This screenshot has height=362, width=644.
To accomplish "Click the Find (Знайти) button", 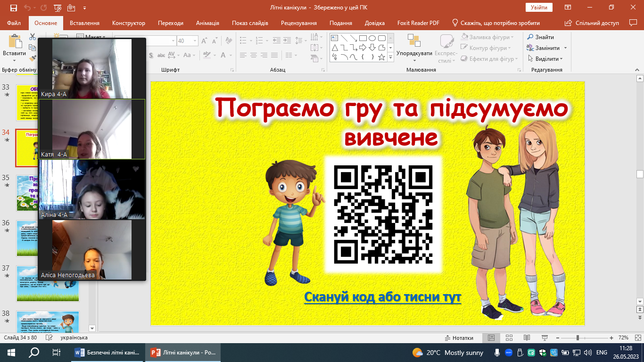I will [x=541, y=37].
